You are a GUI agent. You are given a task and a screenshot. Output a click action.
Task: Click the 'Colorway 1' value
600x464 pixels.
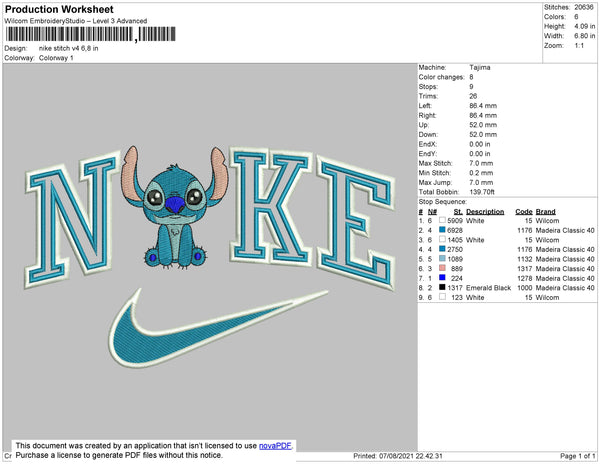pyautogui.click(x=56, y=58)
